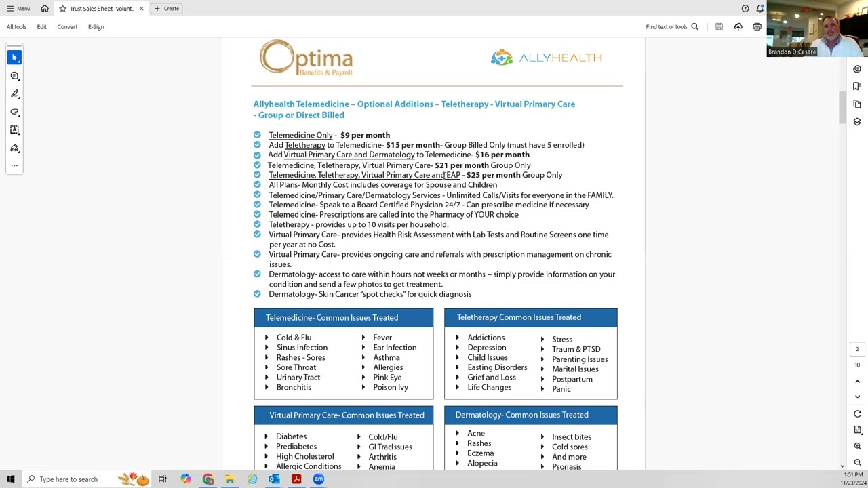Open the page display options icon
Image resolution: width=868 pixels, height=488 pixels.
point(857,430)
